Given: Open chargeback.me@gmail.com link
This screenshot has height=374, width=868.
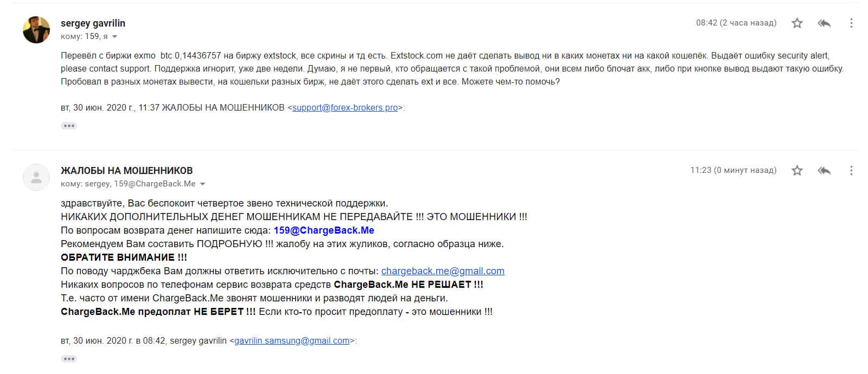Looking at the screenshot, I should [x=443, y=271].
